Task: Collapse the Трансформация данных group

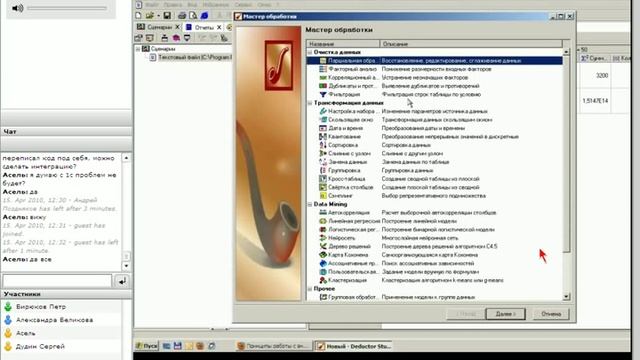Action: coord(310,103)
